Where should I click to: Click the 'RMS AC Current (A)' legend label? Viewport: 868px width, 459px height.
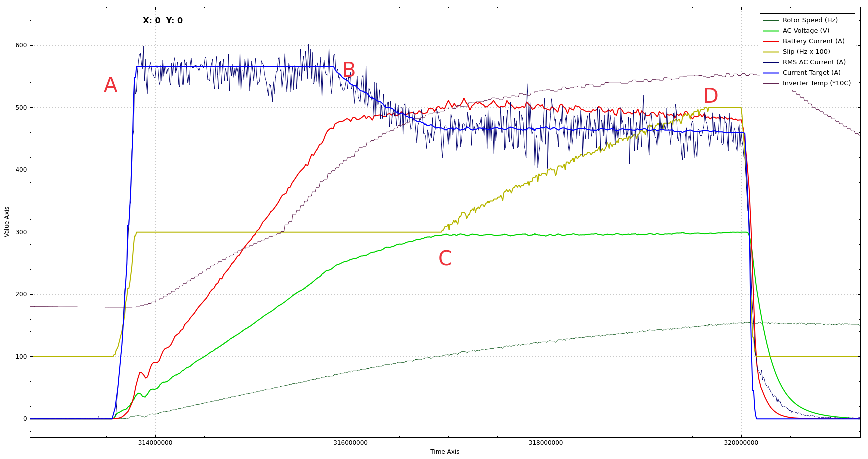[814, 62]
